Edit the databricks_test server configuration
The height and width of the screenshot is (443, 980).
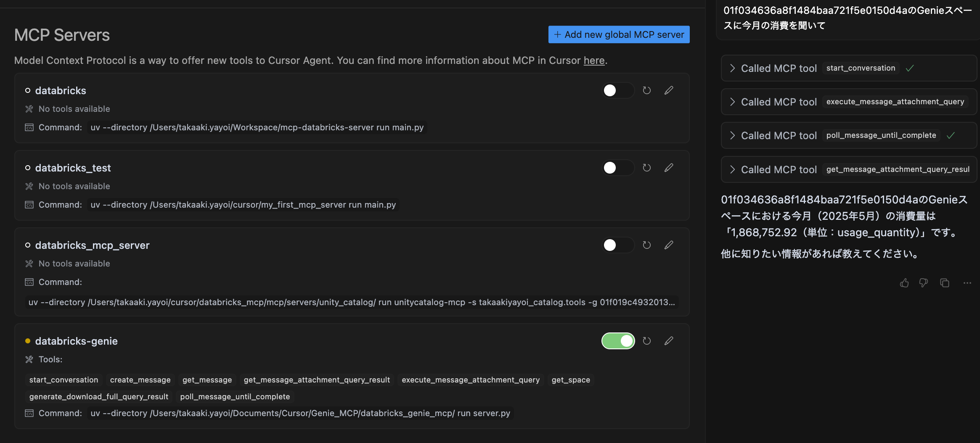tap(669, 168)
